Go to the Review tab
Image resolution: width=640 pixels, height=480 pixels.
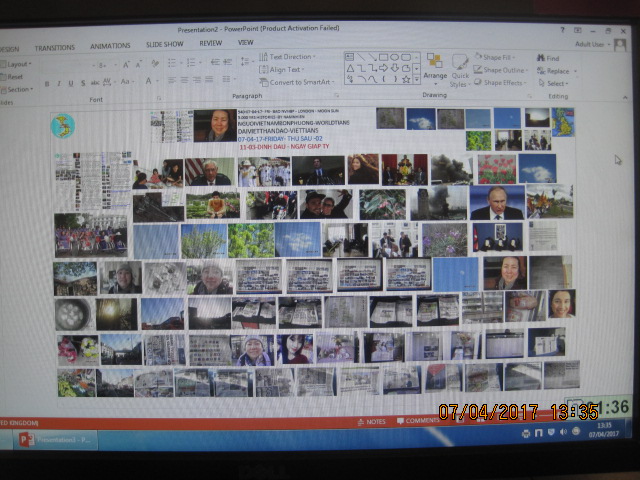[x=211, y=43]
